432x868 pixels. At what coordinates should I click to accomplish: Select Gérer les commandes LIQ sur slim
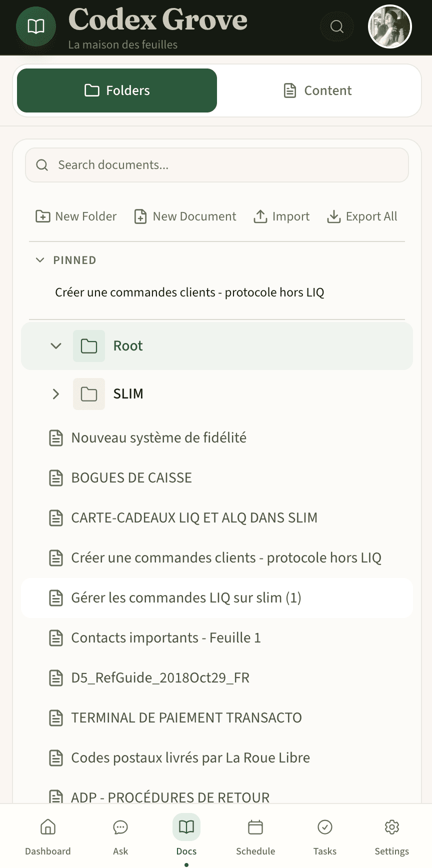pos(186,597)
